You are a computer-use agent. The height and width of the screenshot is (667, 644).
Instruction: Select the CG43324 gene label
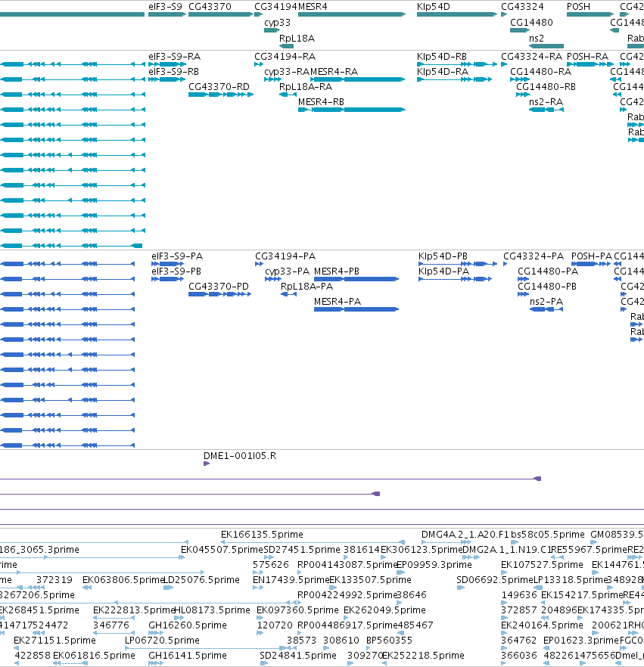coord(522,7)
